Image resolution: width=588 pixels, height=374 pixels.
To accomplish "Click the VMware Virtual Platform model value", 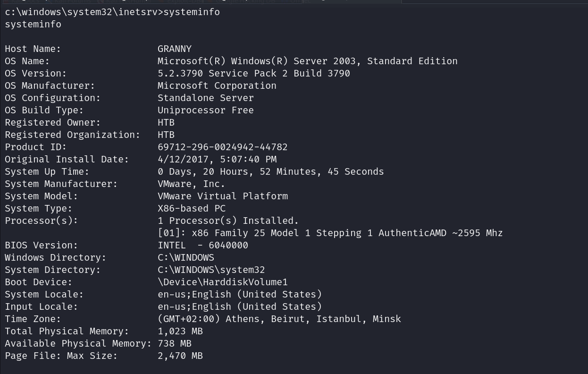I will click(x=222, y=196).
